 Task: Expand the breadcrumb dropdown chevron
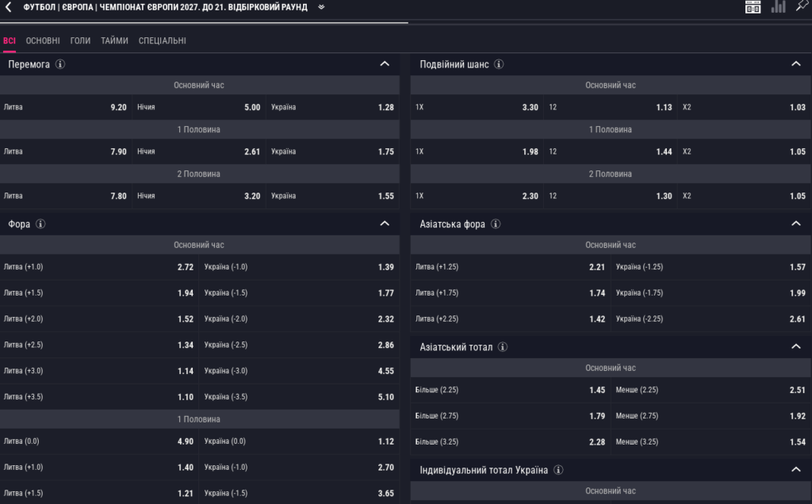[321, 7]
